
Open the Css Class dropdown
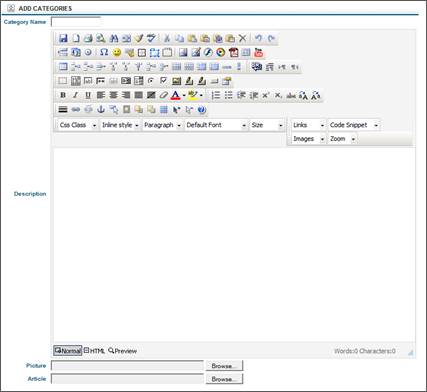78,125
